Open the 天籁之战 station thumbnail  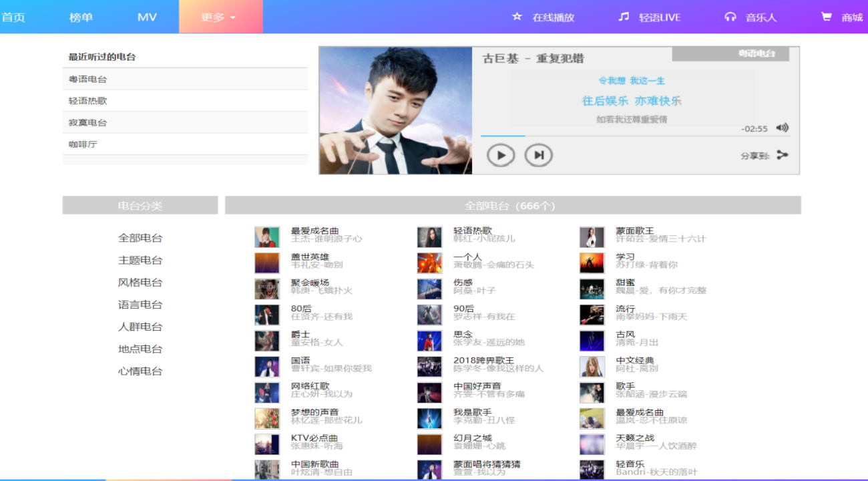click(592, 444)
